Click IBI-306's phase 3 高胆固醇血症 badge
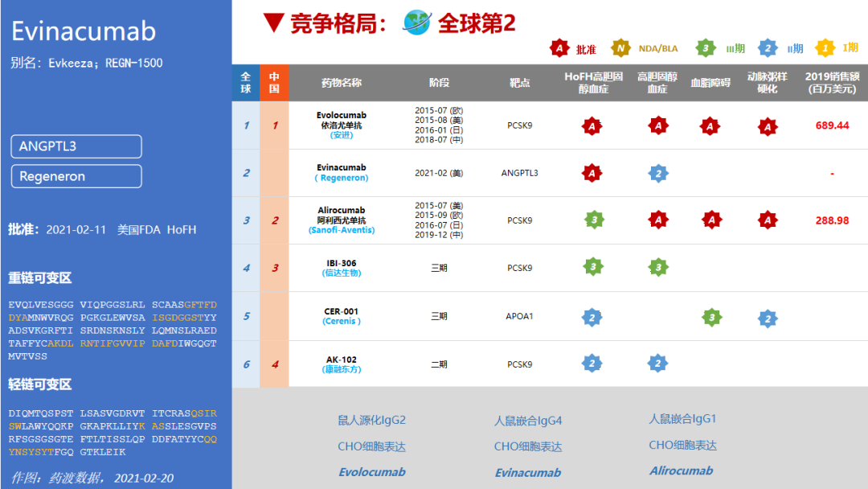The height and width of the screenshot is (489, 868). click(x=658, y=268)
